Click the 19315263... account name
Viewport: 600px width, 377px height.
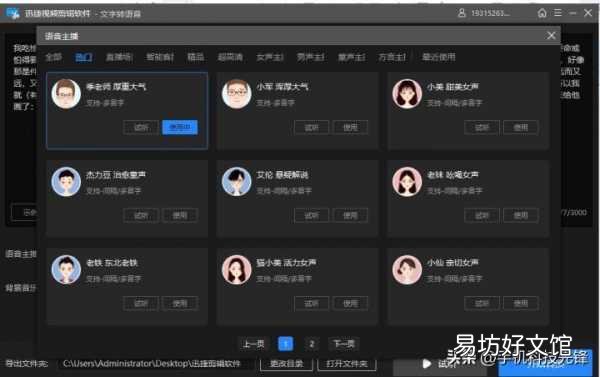[x=490, y=13]
